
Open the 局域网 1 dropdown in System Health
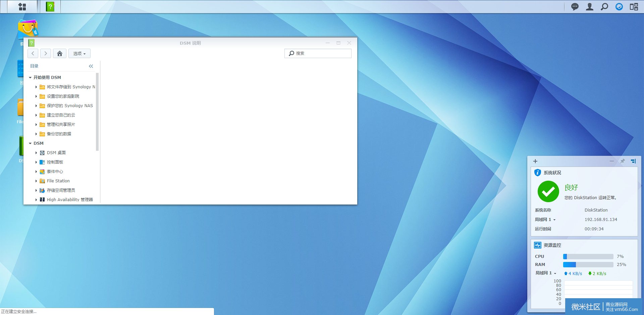pos(545,220)
